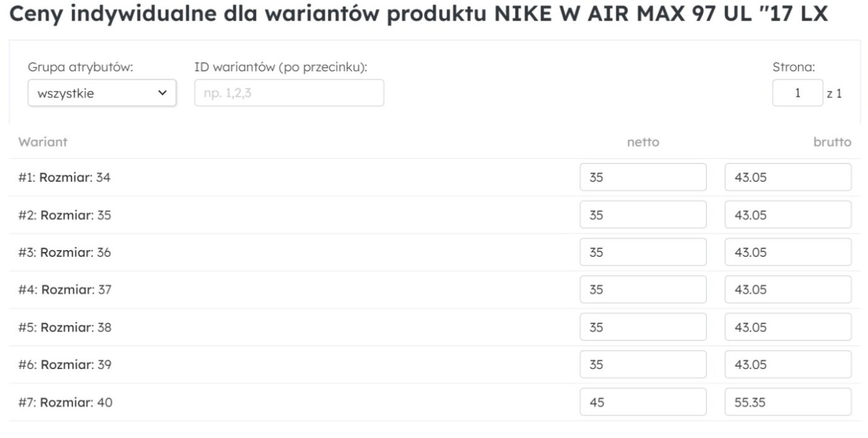Select the #7 Rozmiar 40 variant label
The height and width of the screenshot is (438, 868).
65,403
